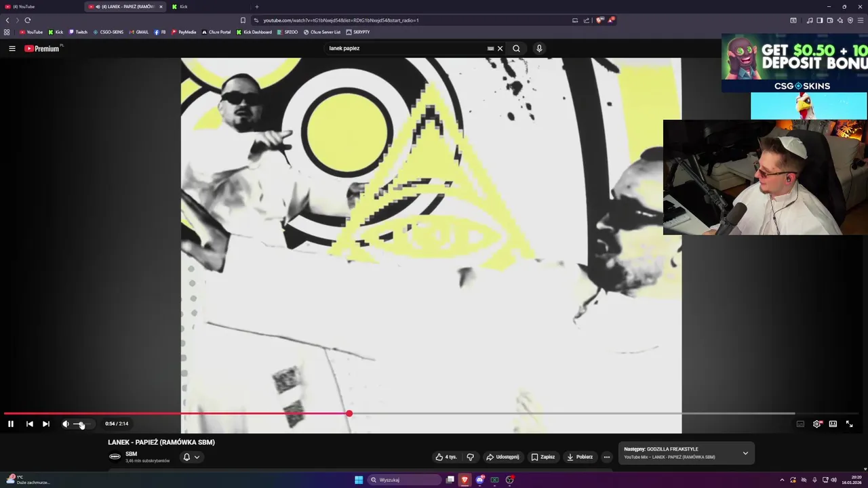Open player settings gear
Viewport: 868px width, 488px height.
point(817,424)
